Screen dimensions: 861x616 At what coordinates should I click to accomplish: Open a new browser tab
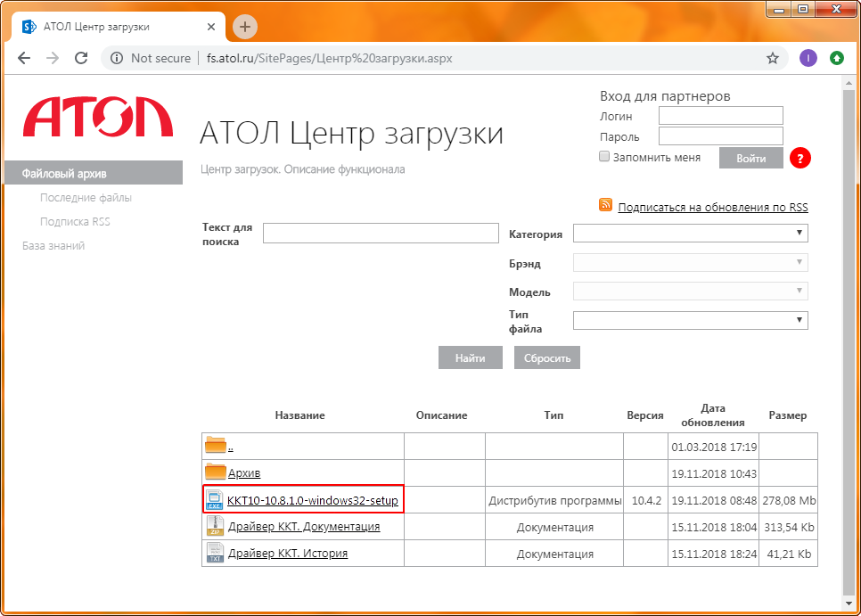245,27
